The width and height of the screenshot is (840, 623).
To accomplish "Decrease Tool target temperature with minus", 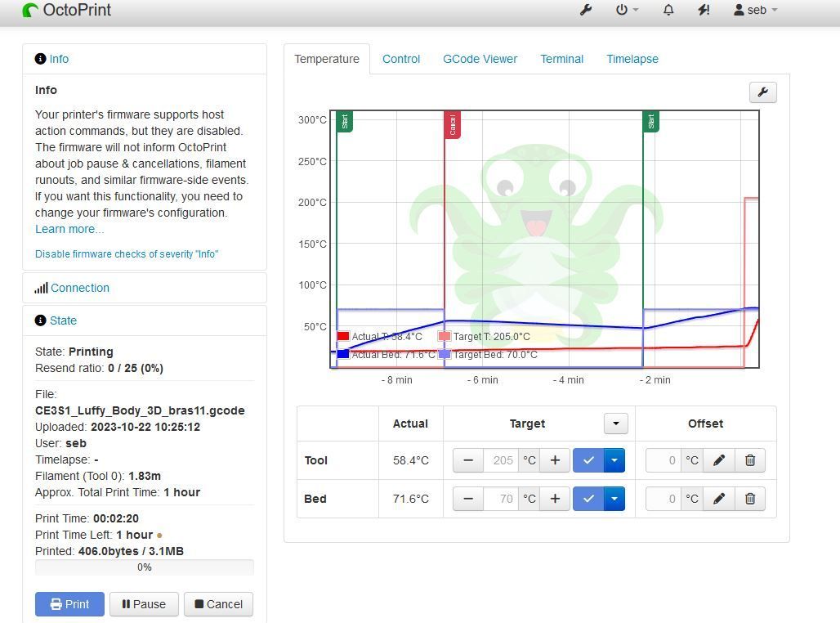I will (468, 460).
